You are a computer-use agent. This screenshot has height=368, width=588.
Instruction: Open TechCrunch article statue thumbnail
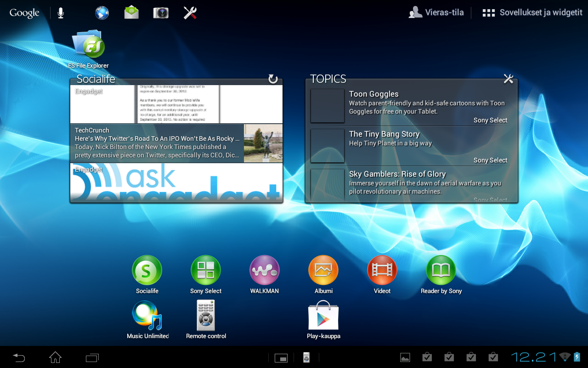coord(263,143)
